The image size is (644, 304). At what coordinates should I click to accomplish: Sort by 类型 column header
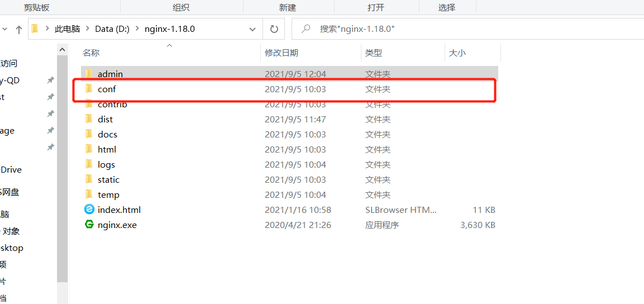tap(374, 53)
